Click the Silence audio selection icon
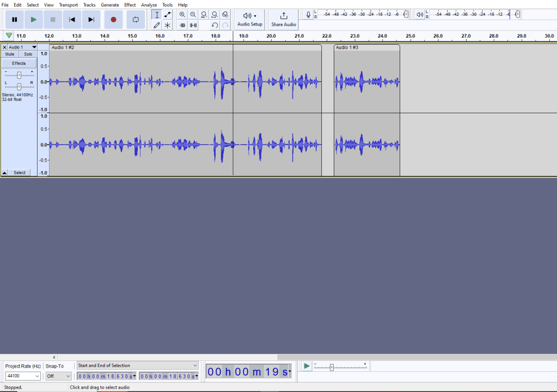The image size is (557, 392). click(193, 25)
